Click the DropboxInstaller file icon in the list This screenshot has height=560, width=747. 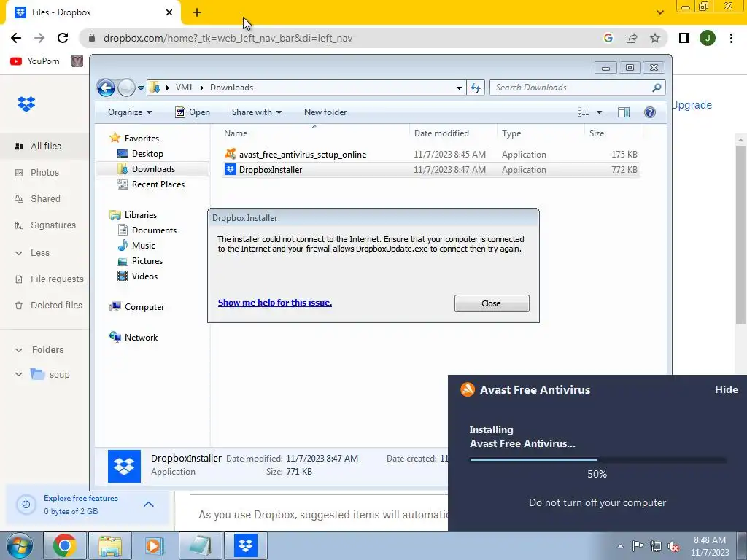click(x=231, y=169)
